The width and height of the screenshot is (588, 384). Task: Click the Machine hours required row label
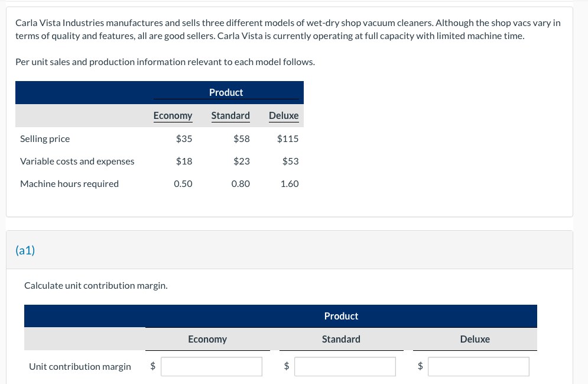pyautogui.click(x=70, y=183)
